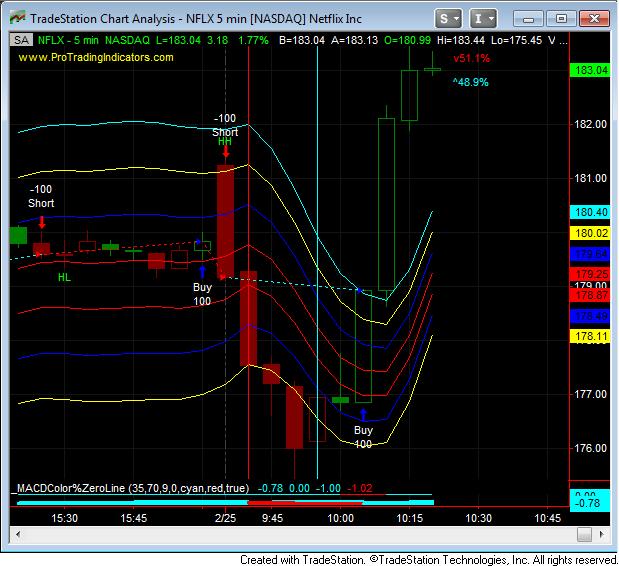619x566 pixels.
Task: Click the HL label on chart
Action: [x=64, y=277]
